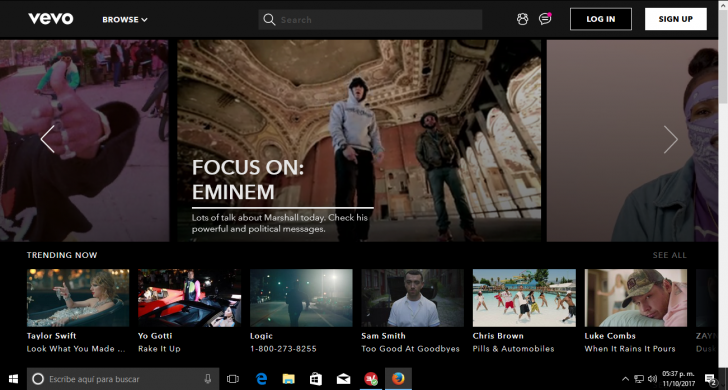This screenshot has width=728, height=390.
Task: Click the Vevo logo
Action: coord(51,19)
